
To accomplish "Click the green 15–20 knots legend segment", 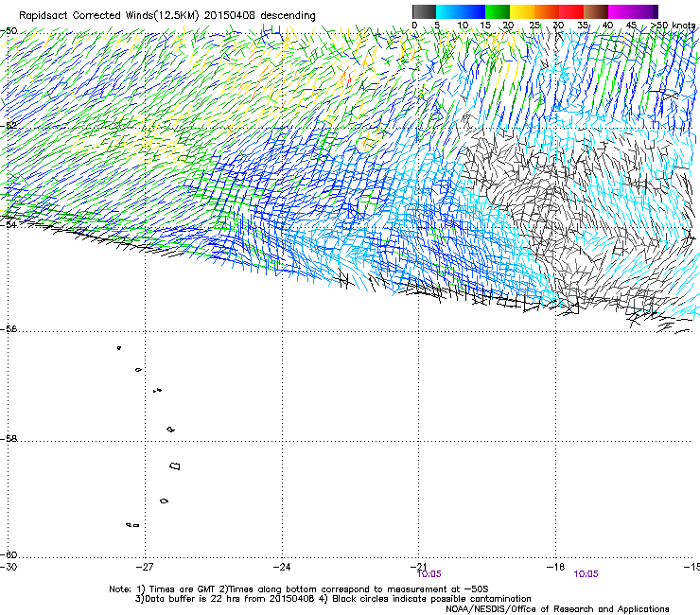I will coord(498,11).
